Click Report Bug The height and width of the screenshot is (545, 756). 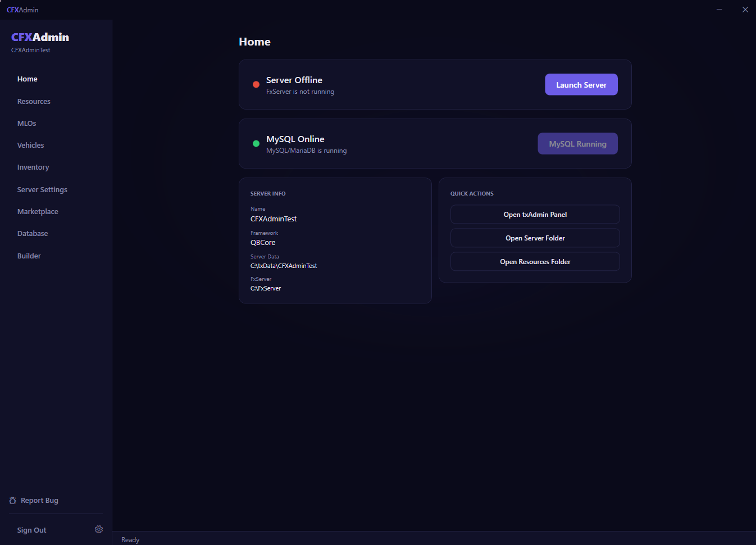pyautogui.click(x=39, y=501)
